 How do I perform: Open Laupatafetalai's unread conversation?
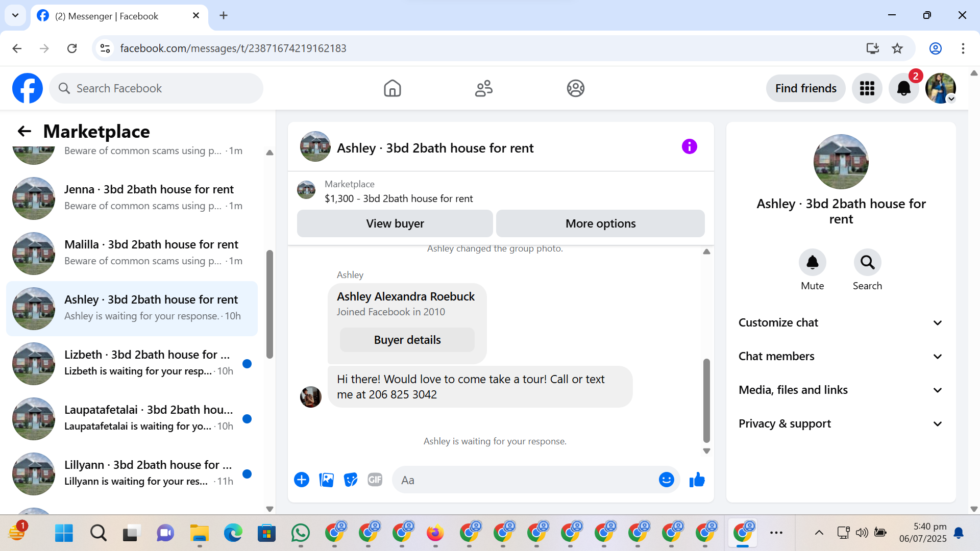coord(132,418)
